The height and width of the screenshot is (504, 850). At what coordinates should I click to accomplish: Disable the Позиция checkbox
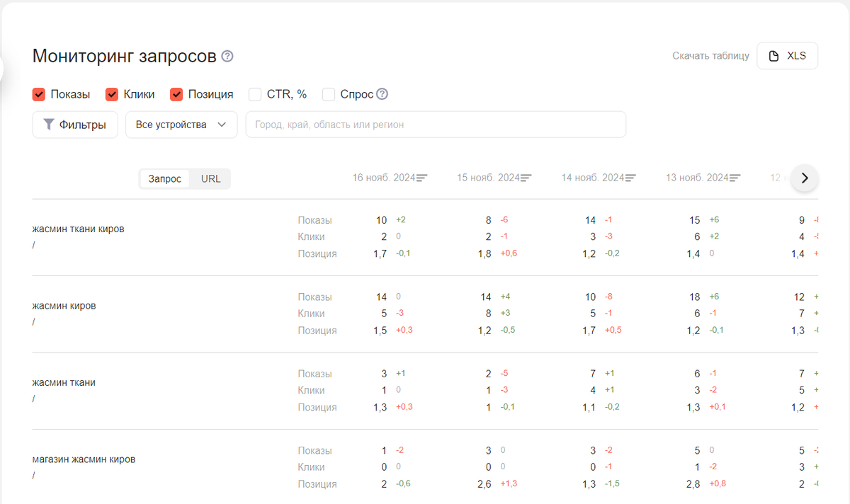(176, 94)
